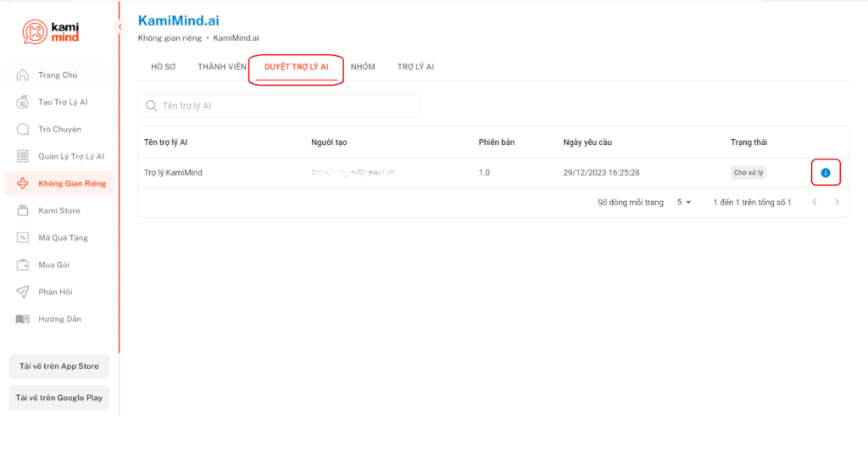
Task: Click the Mã Quà Tặng coupon icon
Action: coord(23,237)
